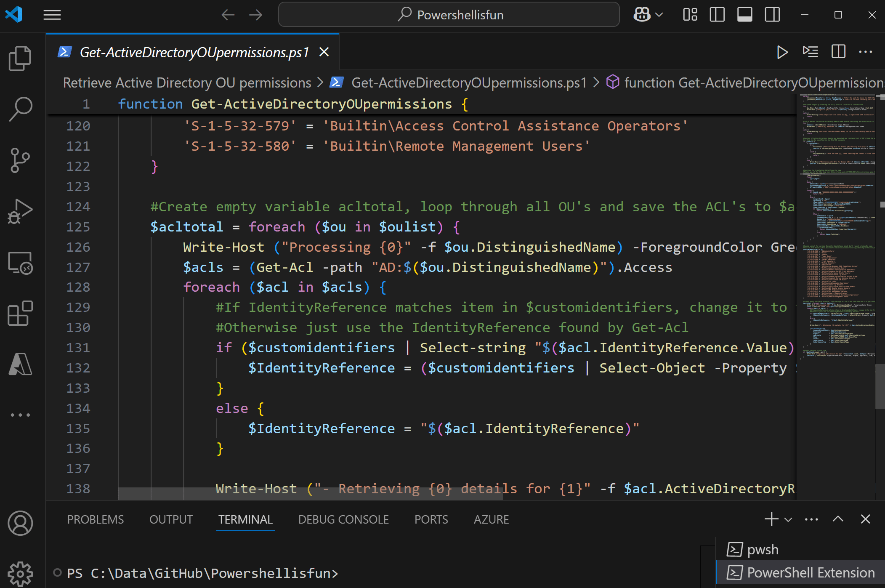Toggle the primary side bar layout button
885x588 pixels.
pos(717,15)
